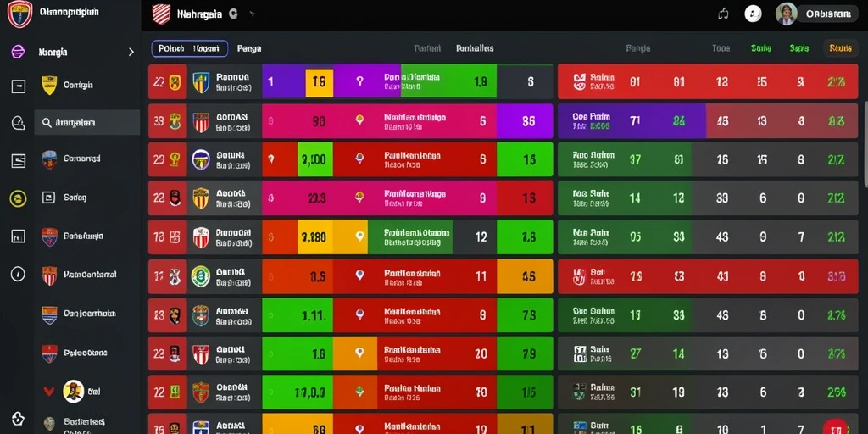Open the dropdown arrow after header title
The height and width of the screenshot is (434, 868).
click(252, 14)
